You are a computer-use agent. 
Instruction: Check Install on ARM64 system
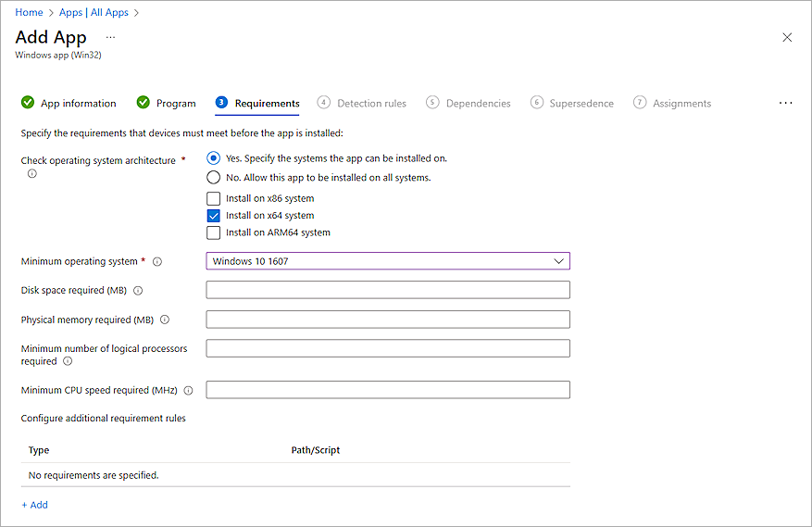click(x=213, y=232)
